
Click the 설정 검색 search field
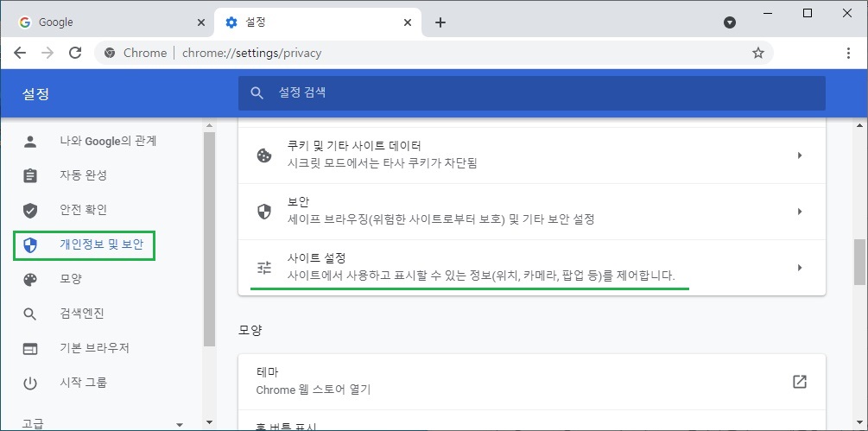pyautogui.click(x=531, y=93)
